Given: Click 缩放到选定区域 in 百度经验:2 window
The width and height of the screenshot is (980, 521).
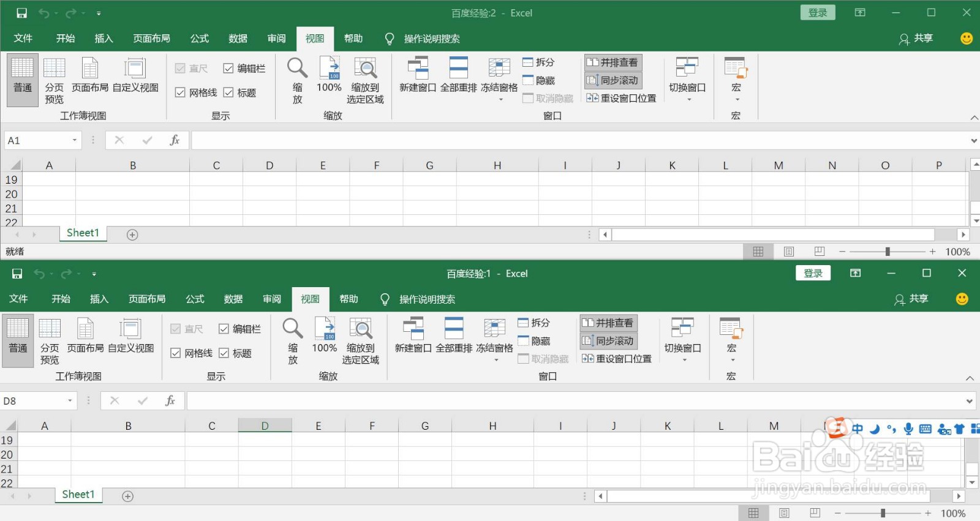Looking at the screenshot, I should click(365, 80).
